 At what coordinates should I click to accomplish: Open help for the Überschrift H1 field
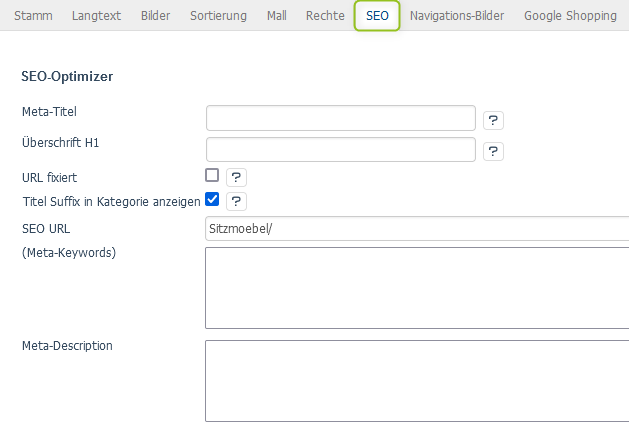pos(493,151)
